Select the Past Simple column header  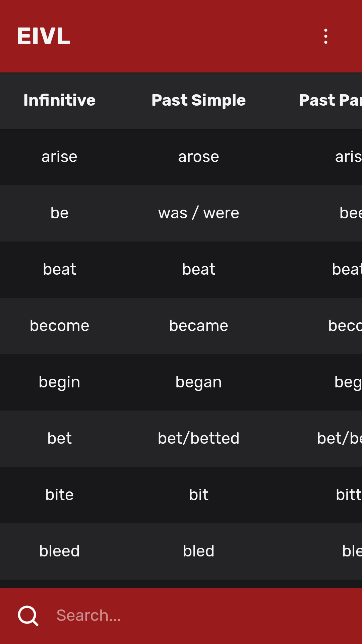pos(198,100)
